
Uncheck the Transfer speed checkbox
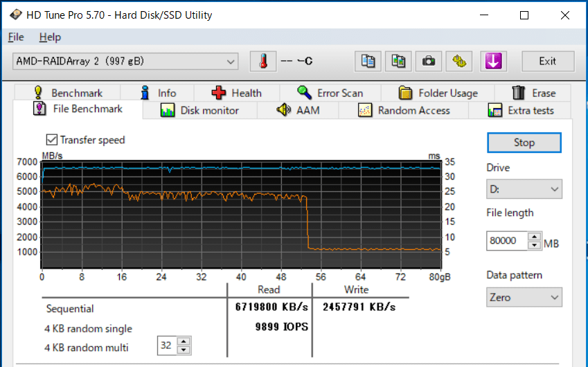click(51, 140)
